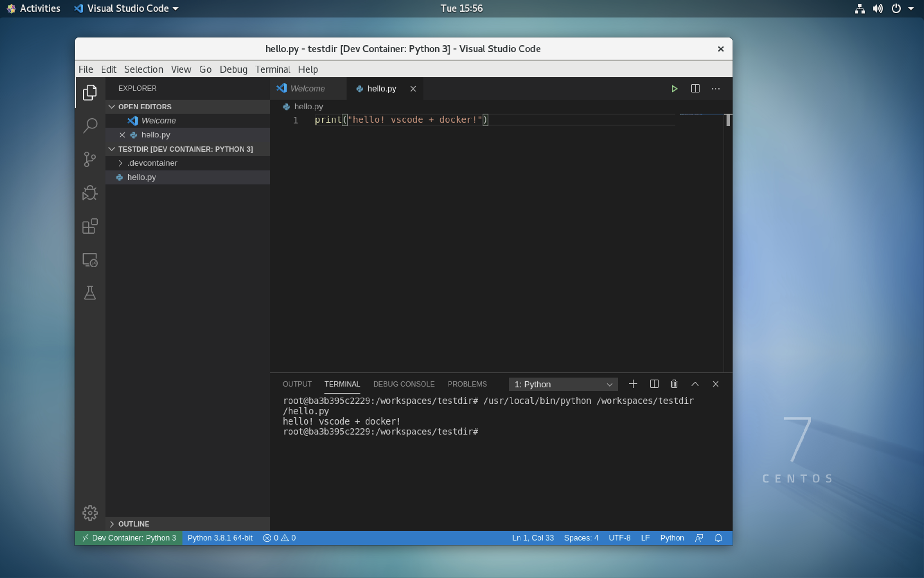Open the terminal selector dropdown 1: Python

[x=563, y=384]
